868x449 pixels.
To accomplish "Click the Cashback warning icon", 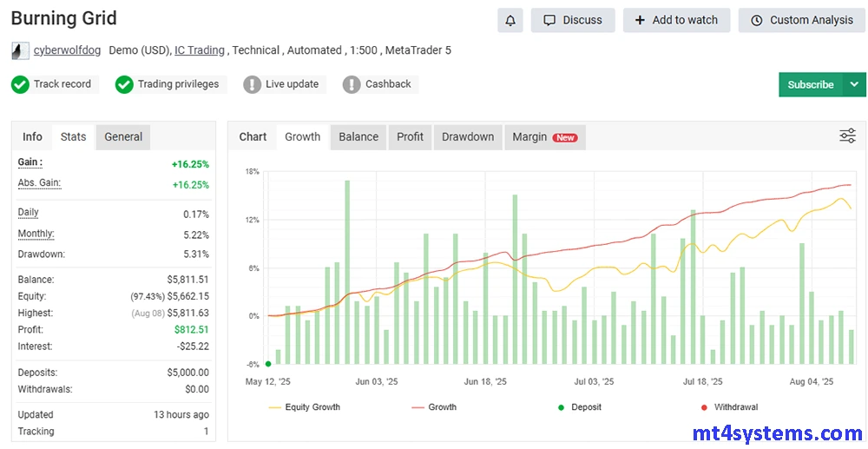I will (x=352, y=84).
